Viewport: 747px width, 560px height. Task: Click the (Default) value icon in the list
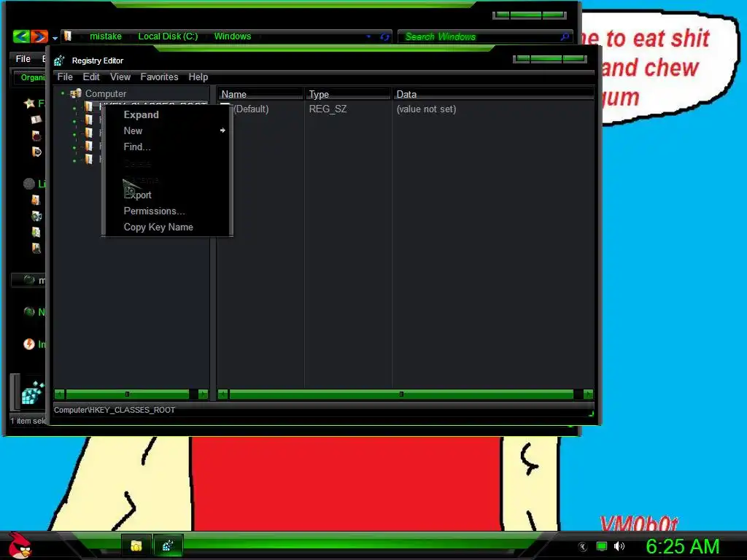pos(225,108)
